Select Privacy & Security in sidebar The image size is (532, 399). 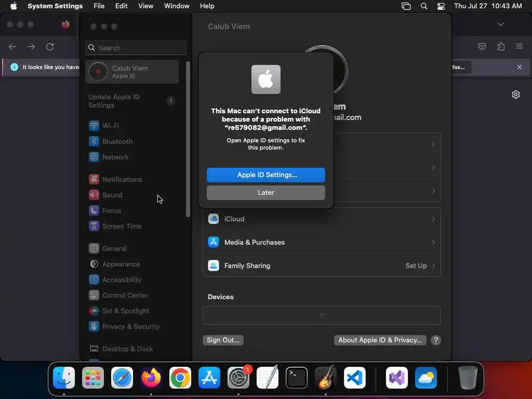(130, 327)
